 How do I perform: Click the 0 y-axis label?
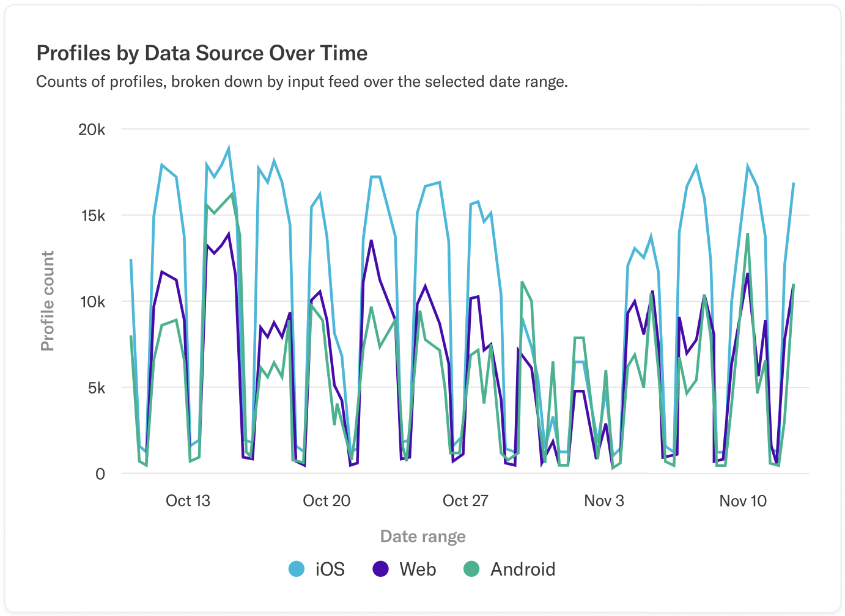click(100, 474)
